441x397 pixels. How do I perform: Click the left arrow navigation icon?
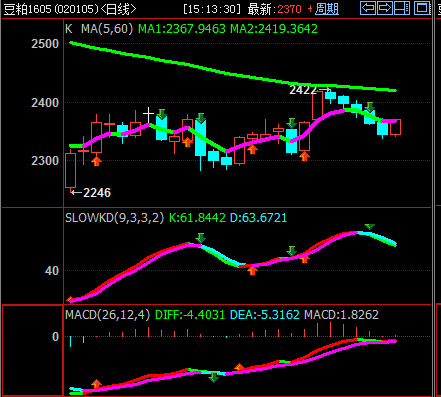click(368, 8)
